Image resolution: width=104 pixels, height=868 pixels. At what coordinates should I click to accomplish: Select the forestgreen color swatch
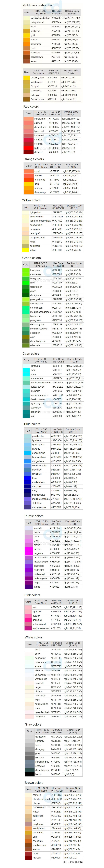tap(26, 287)
